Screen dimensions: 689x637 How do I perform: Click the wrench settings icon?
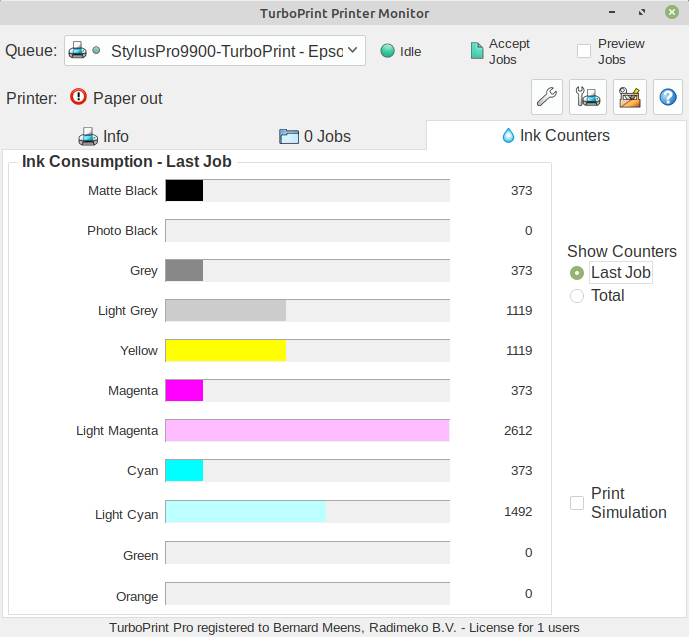(546, 97)
